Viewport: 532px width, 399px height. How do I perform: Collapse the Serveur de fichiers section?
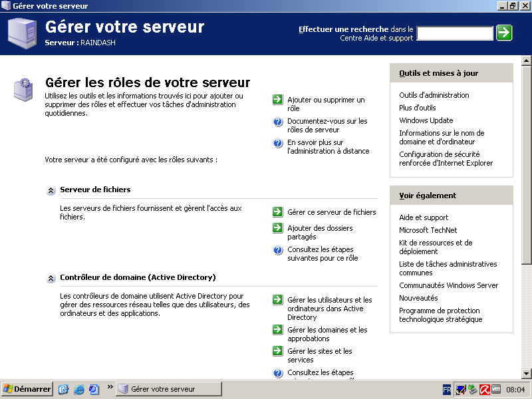(x=51, y=190)
